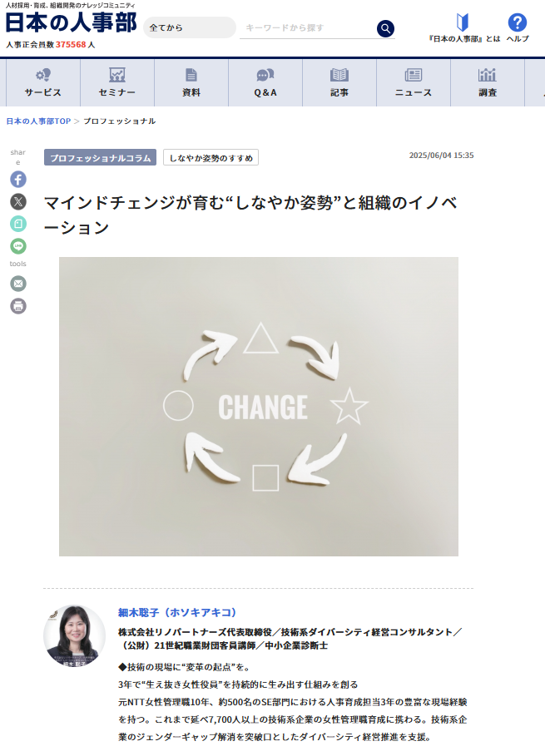Go to the セミナー navigation tab
545x756 pixels.
pos(117,82)
